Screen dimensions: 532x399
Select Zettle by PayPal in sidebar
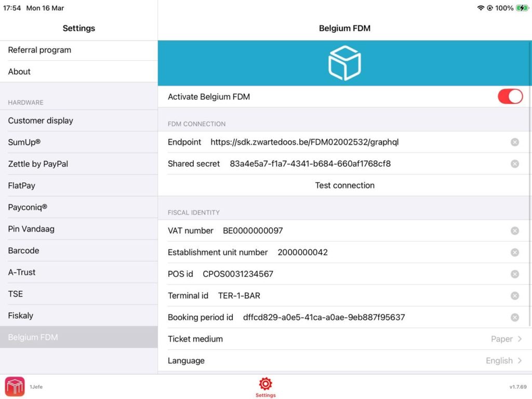coord(38,164)
